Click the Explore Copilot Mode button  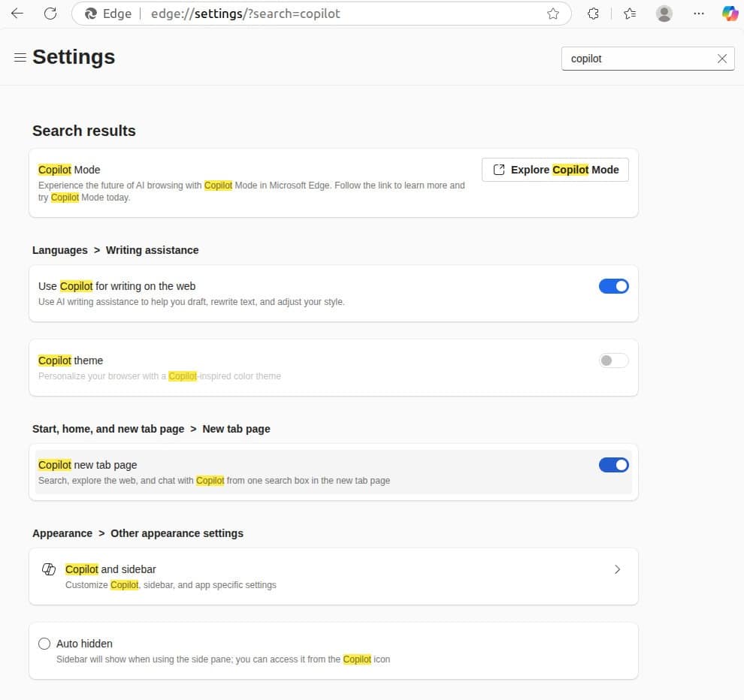point(555,169)
